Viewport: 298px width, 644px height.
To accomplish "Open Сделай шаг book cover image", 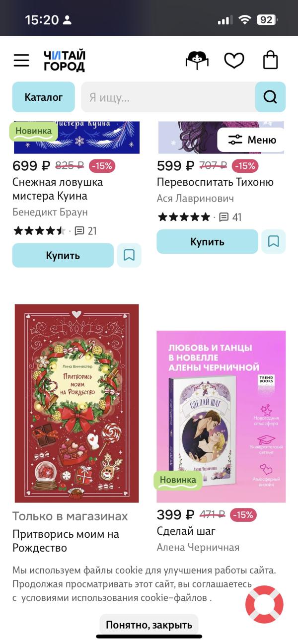I will (221, 417).
